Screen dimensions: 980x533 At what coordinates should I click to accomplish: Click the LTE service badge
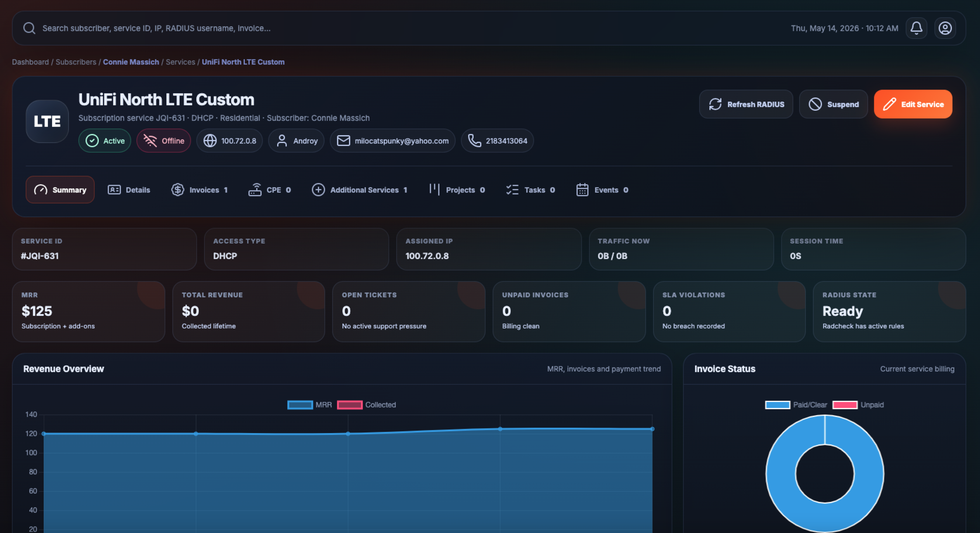point(47,121)
